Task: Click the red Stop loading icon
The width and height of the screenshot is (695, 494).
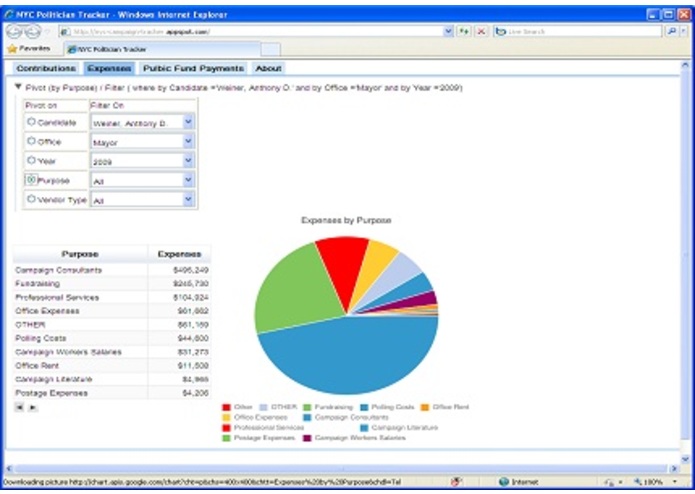Action: point(481,31)
